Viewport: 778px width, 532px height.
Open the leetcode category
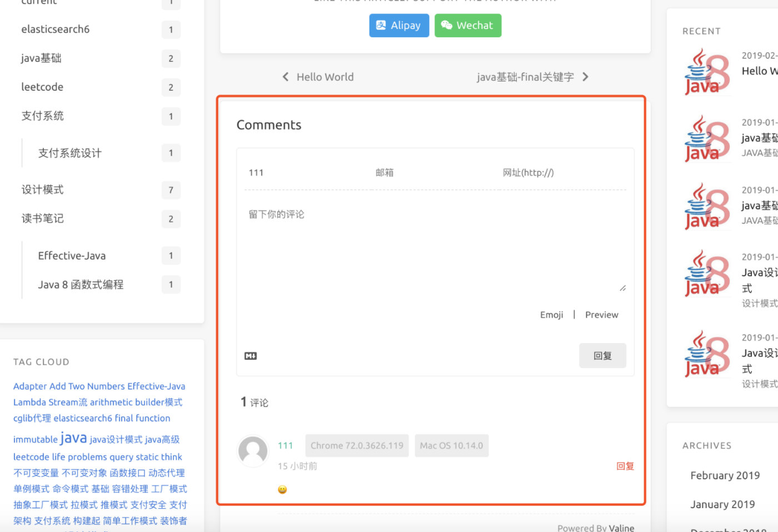(x=42, y=87)
